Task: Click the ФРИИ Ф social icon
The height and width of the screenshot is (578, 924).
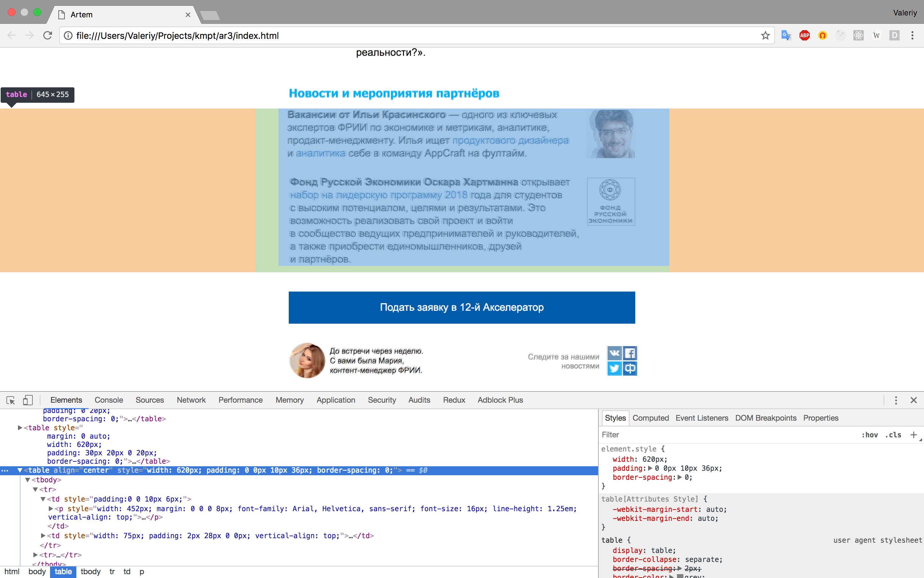Action: tap(630, 369)
